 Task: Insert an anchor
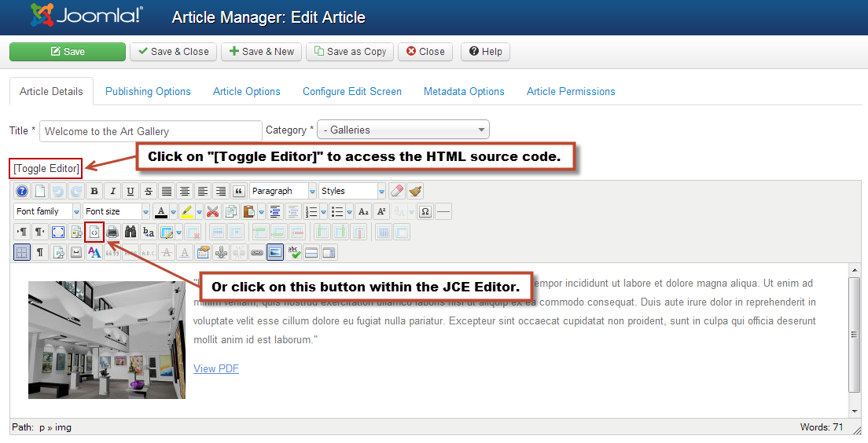[x=221, y=253]
